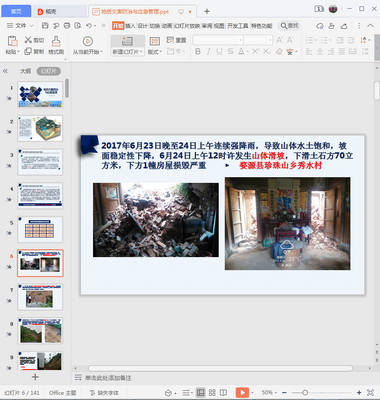Open the Start (开始) ribbon tab
The width and height of the screenshot is (380, 400).
pyautogui.click(x=118, y=26)
